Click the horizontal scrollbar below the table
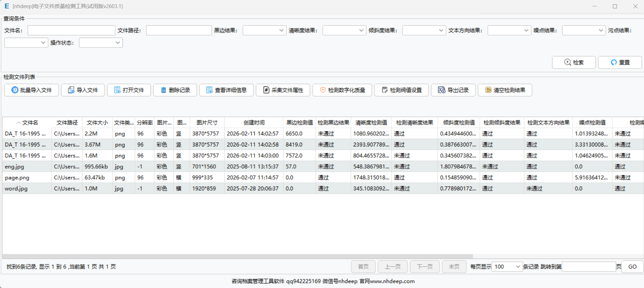Viewport: 644px width, 288px height. [x=238, y=256]
